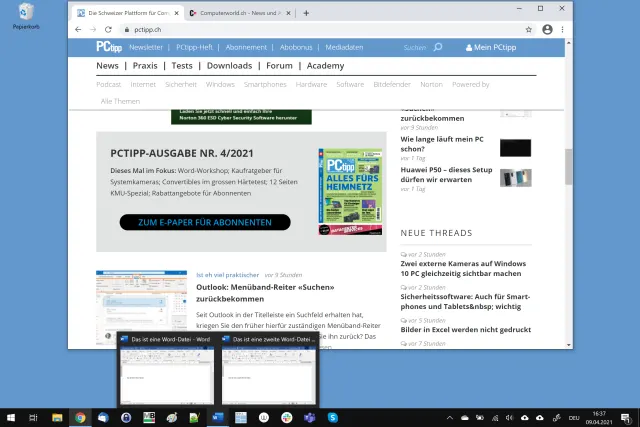Open the Praxis menu item
Image resolution: width=640 pixels, height=427 pixels.
click(x=145, y=65)
